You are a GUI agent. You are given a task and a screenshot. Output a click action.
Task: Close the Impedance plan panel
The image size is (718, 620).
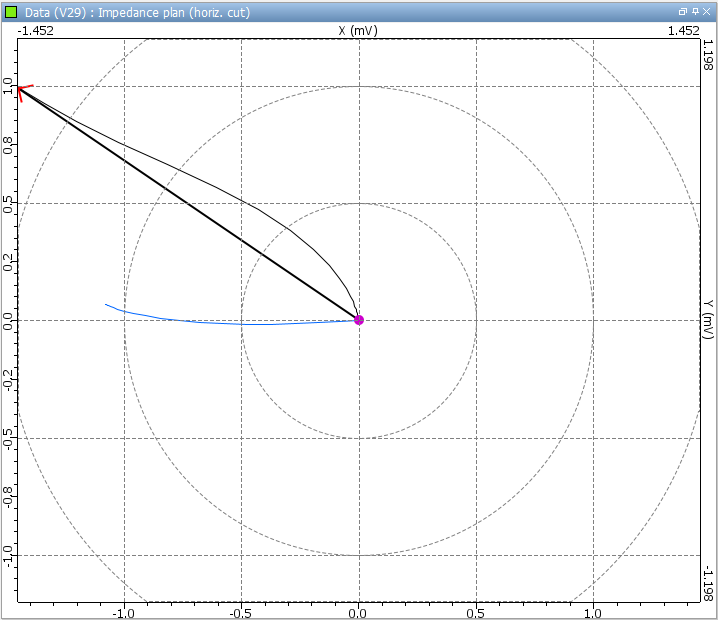point(707,12)
